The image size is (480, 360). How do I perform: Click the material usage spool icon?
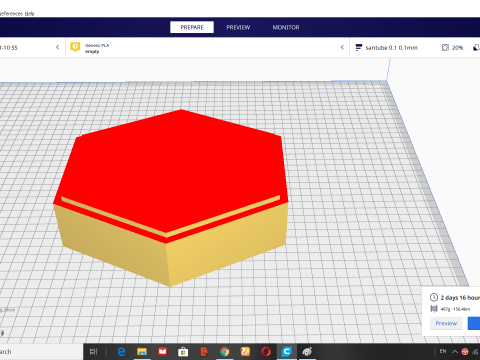pyautogui.click(x=434, y=309)
